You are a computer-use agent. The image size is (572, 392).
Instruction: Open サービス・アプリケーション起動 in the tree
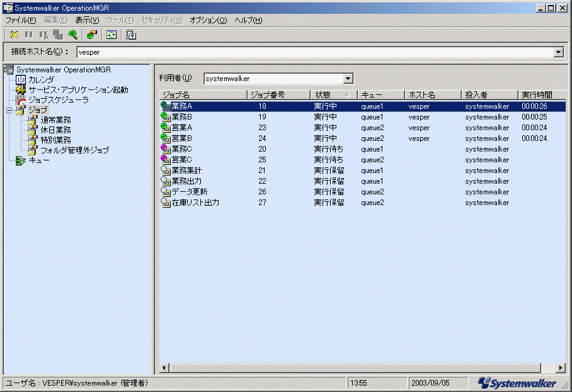pos(78,89)
